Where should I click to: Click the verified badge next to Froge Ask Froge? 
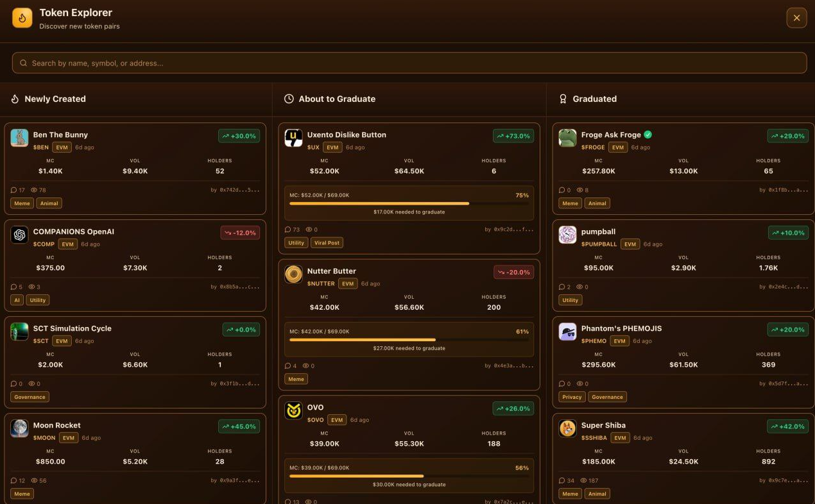(648, 135)
